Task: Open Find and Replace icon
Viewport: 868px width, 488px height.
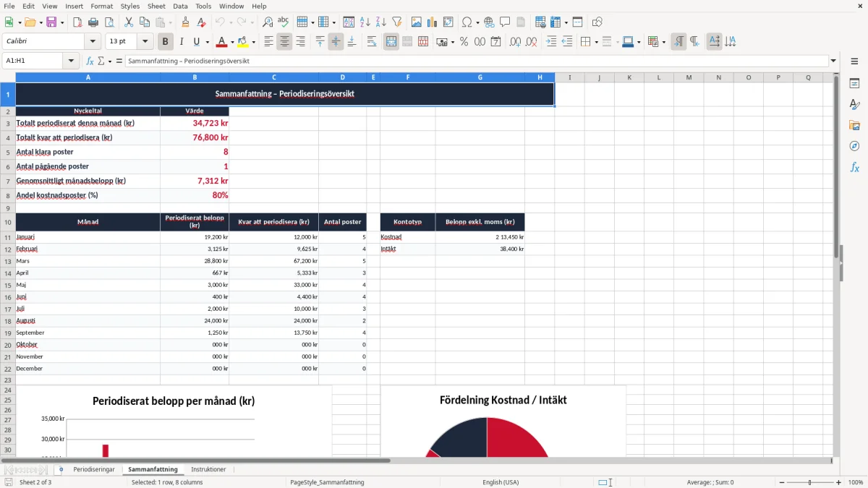Action: (x=268, y=22)
